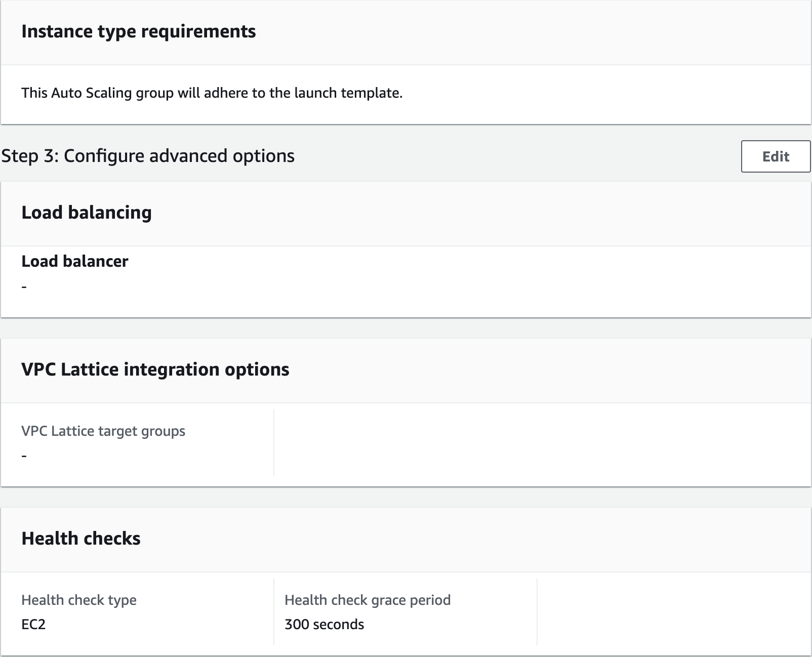This screenshot has width=812, height=657.
Task: Click the VPC Lattice target groups label
Action: click(x=103, y=431)
